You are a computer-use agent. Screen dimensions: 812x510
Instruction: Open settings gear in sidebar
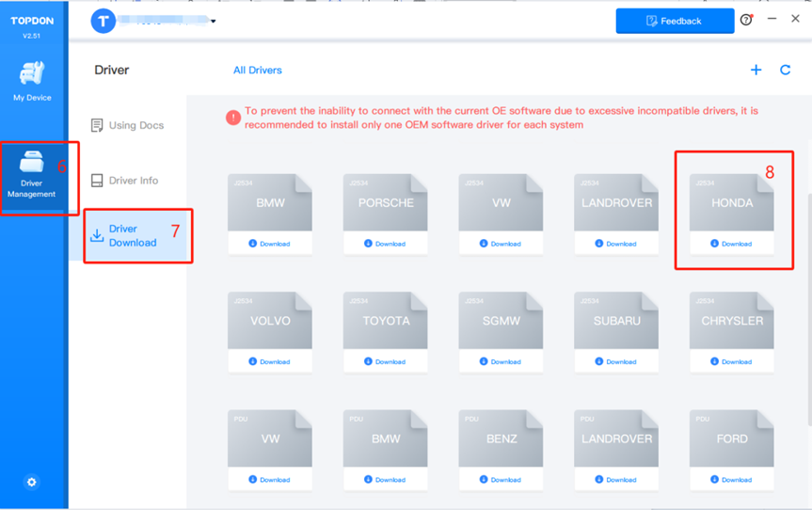coord(32,482)
